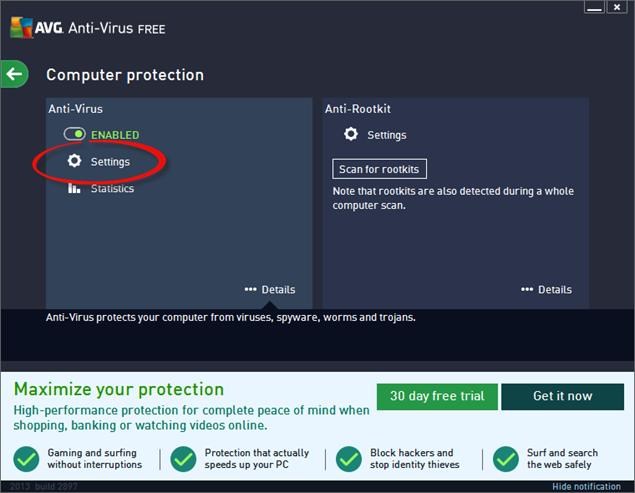Click the green back arrow button
This screenshot has height=493, width=635.
[x=13, y=73]
